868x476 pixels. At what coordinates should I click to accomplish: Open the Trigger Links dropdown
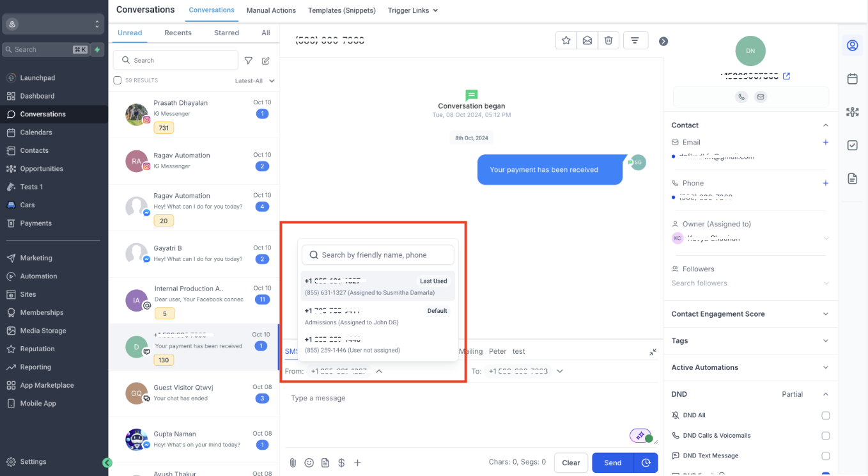413,10
